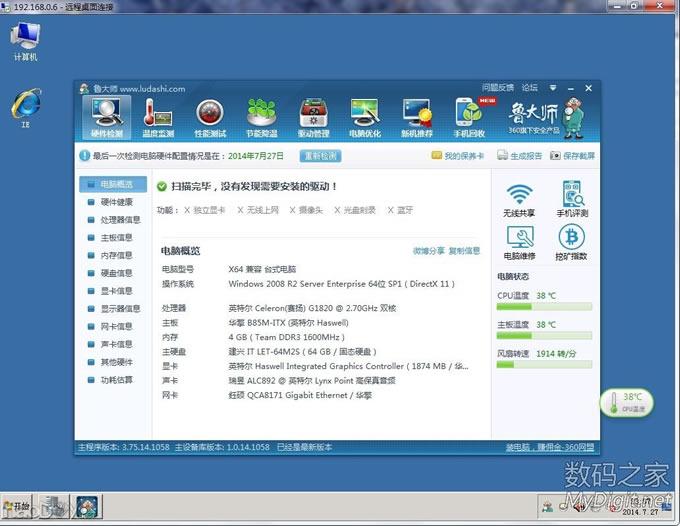Open the 无线共享 WiFi sharing tool
This screenshot has width=680, height=526.
point(518,200)
